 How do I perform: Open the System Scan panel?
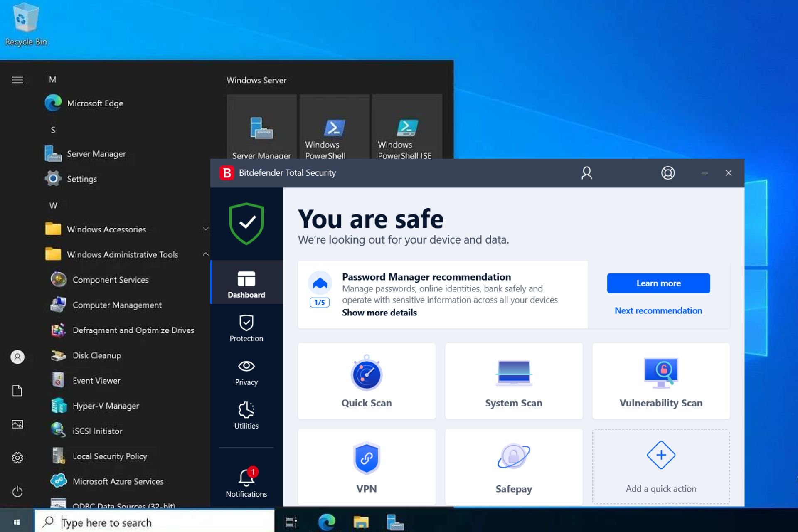coord(514,381)
